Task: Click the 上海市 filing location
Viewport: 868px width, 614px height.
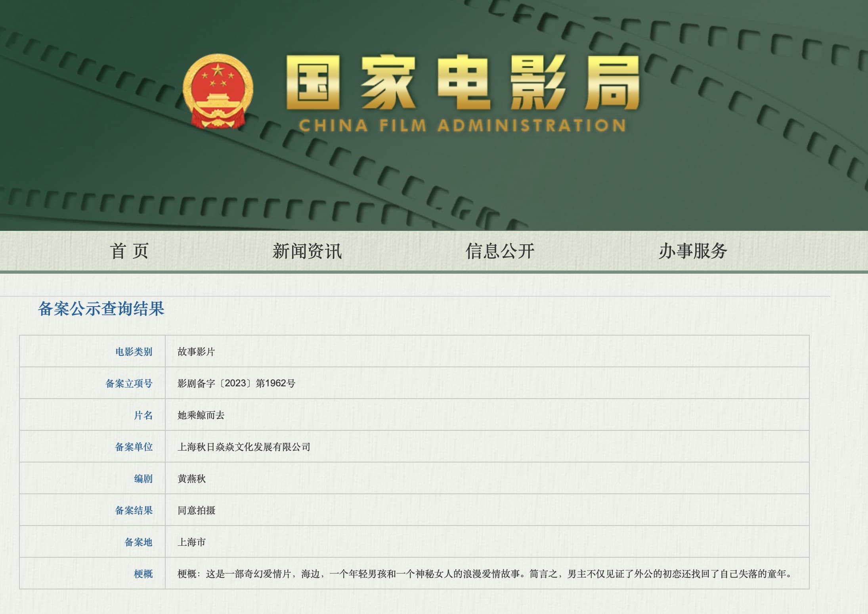Action: coord(191,542)
